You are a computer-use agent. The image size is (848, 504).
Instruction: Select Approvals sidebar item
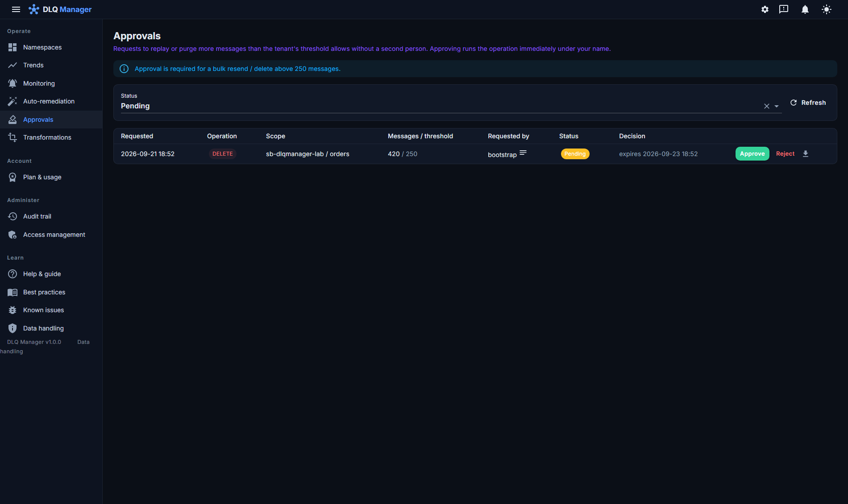coord(51,120)
